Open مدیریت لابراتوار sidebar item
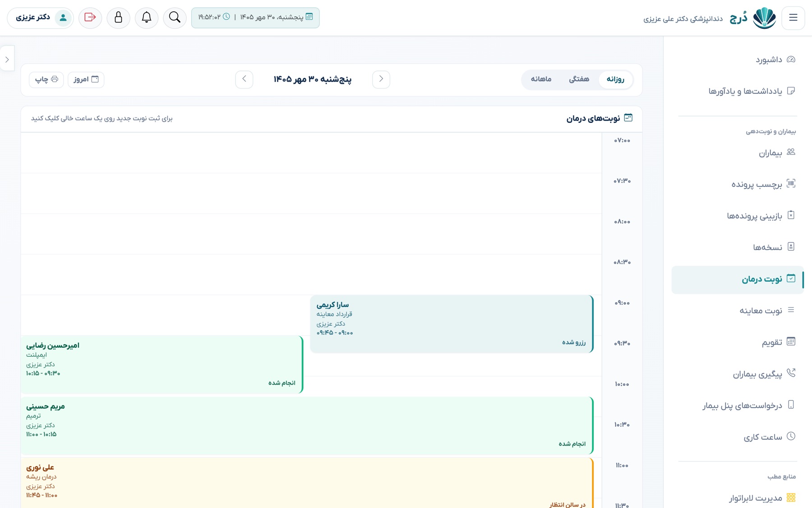This screenshot has width=812, height=508. (x=738, y=498)
